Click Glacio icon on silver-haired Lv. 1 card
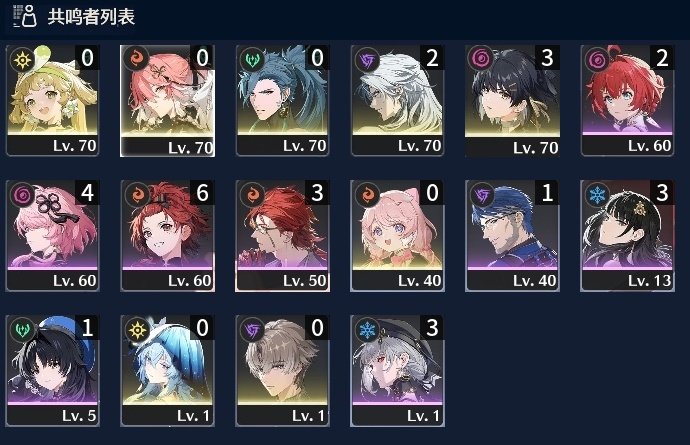The width and height of the screenshot is (690, 445). tap(367, 329)
